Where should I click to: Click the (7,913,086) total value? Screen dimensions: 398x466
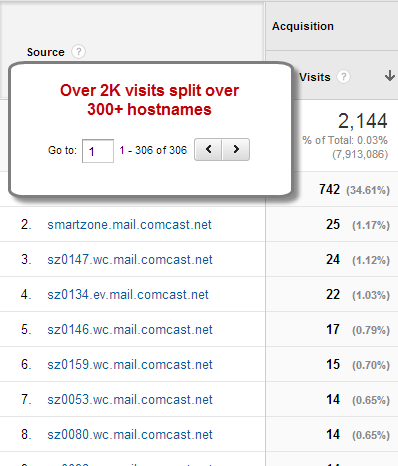click(x=360, y=154)
